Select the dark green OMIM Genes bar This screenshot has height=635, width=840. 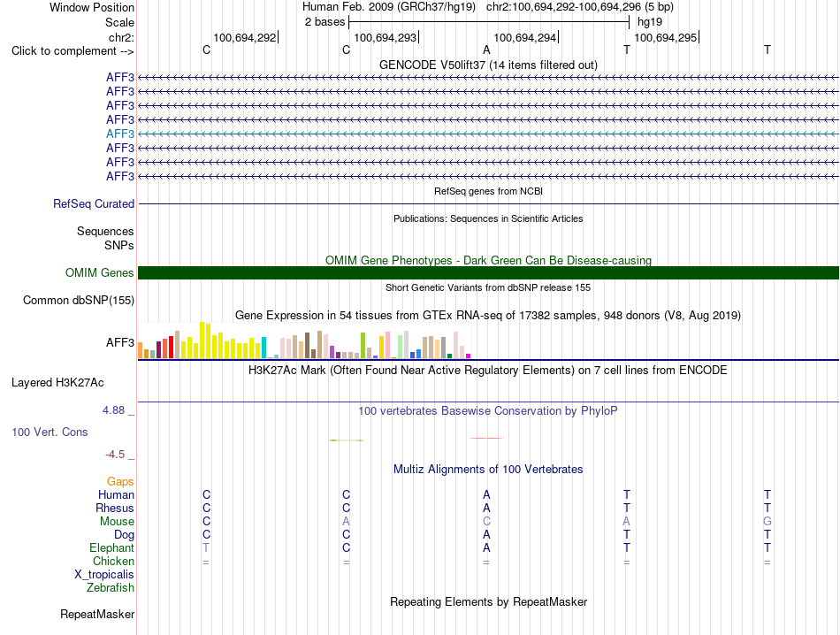[488, 272]
